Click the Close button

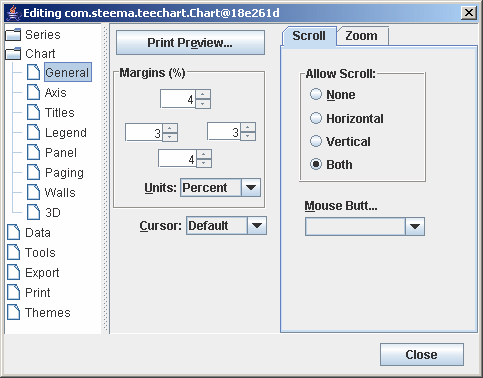pos(422,354)
